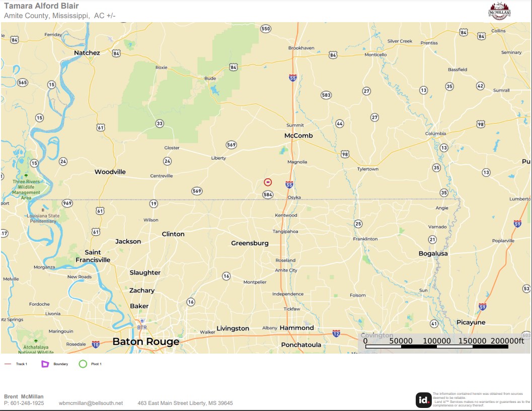Click the Interstate 10 shield near Rosedale

(96, 345)
